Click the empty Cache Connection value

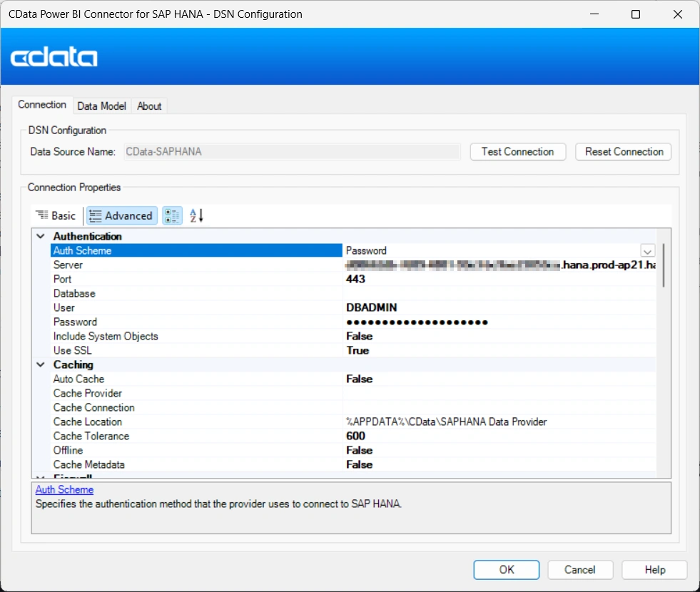(499, 408)
